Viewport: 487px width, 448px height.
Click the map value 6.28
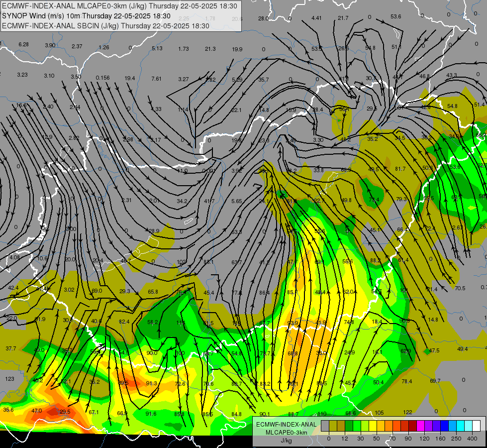pyautogui.click(x=23, y=44)
